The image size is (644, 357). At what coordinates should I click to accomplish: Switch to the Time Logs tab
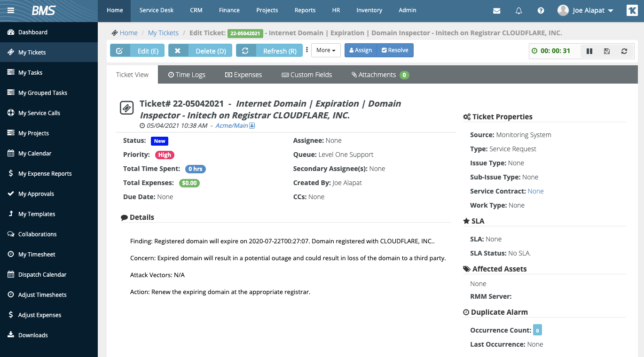pos(187,75)
